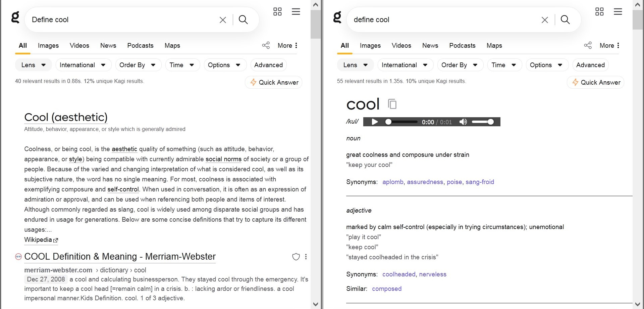Open Time dropdown in right window
This screenshot has width=644, height=309.
pos(504,65)
